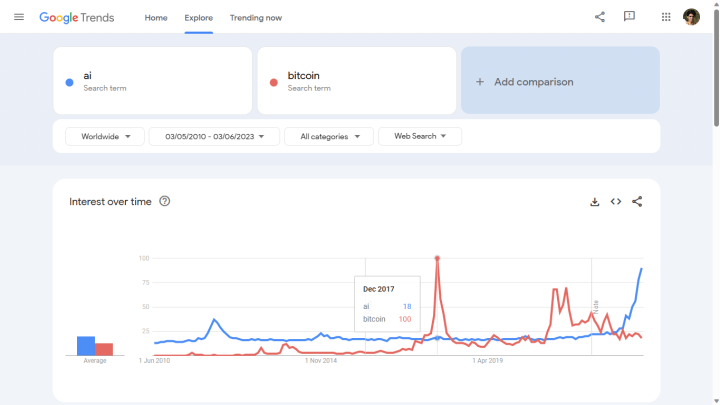This screenshot has width=720, height=405.
Task: Expand the All categories dropdown
Action: click(x=329, y=136)
